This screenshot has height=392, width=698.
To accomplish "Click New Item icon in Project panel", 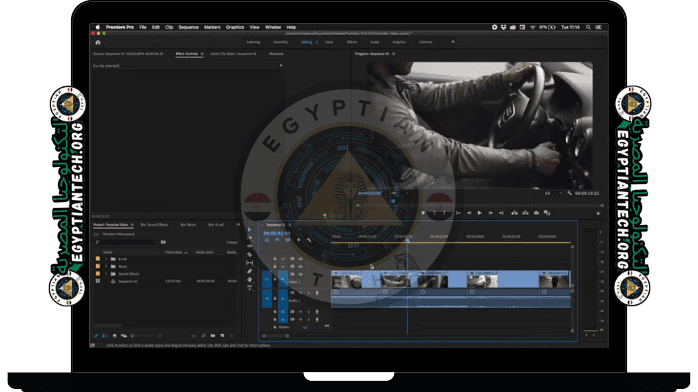I will [222, 335].
